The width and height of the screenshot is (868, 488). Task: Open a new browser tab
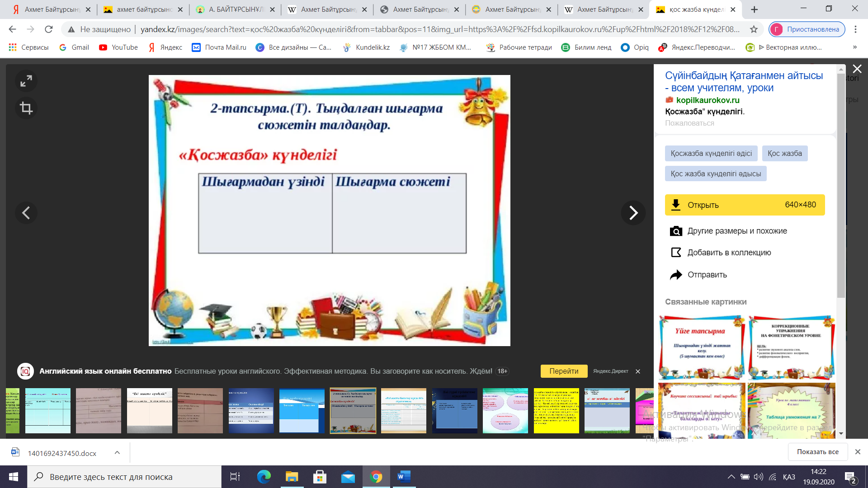pos(754,9)
